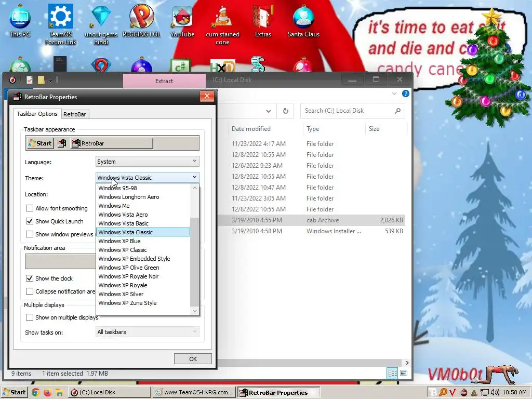This screenshot has height=399, width=532.
Task: Switch Explorer to large icons view
Action: (x=403, y=373)
